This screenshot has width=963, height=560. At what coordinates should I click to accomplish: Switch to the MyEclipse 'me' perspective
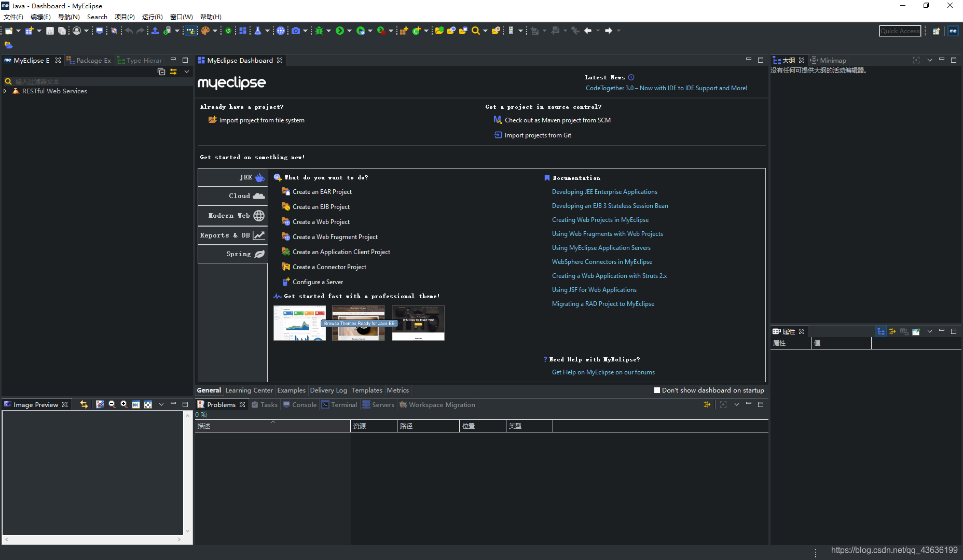click(x=953, y=31)
